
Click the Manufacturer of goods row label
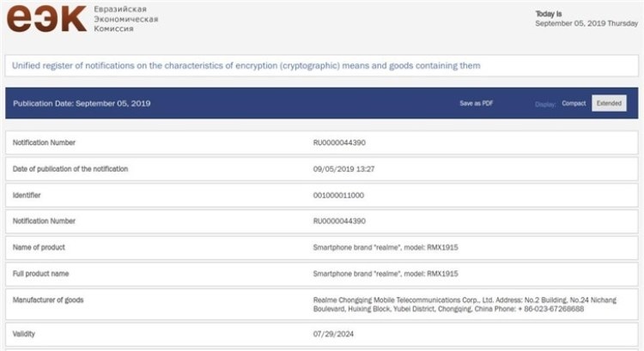click(x=48, y=300)
